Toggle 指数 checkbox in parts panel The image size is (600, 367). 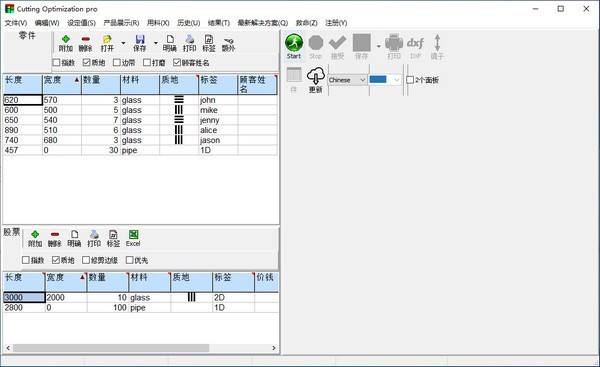tap(56, 62)
